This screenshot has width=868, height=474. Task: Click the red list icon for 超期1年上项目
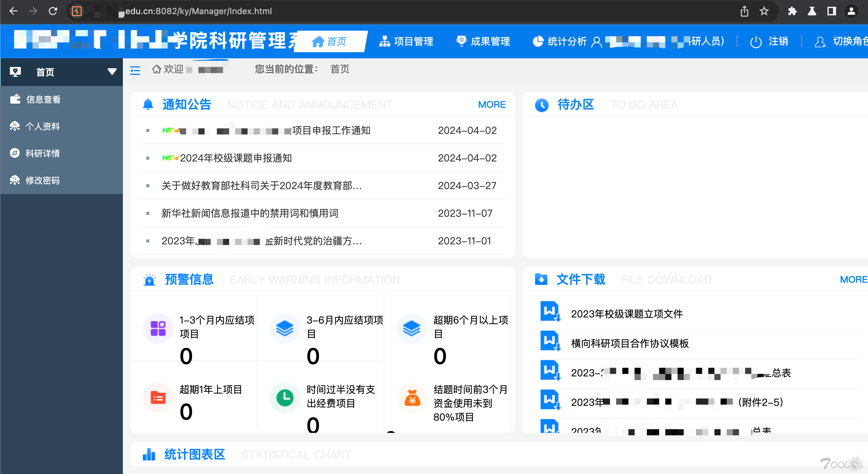pos(158,398)
